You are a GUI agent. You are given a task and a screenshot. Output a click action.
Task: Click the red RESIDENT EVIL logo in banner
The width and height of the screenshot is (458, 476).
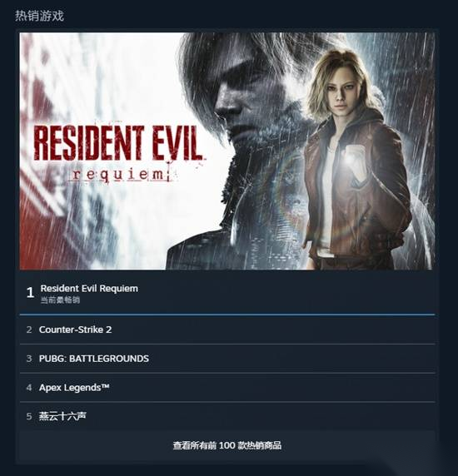tap(117, 142)
